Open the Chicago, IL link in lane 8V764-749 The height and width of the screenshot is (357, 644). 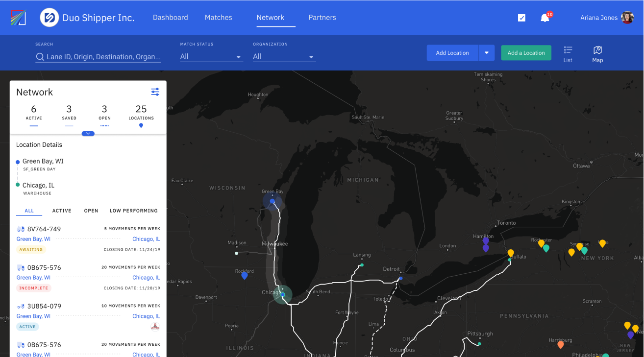(146, 239)
